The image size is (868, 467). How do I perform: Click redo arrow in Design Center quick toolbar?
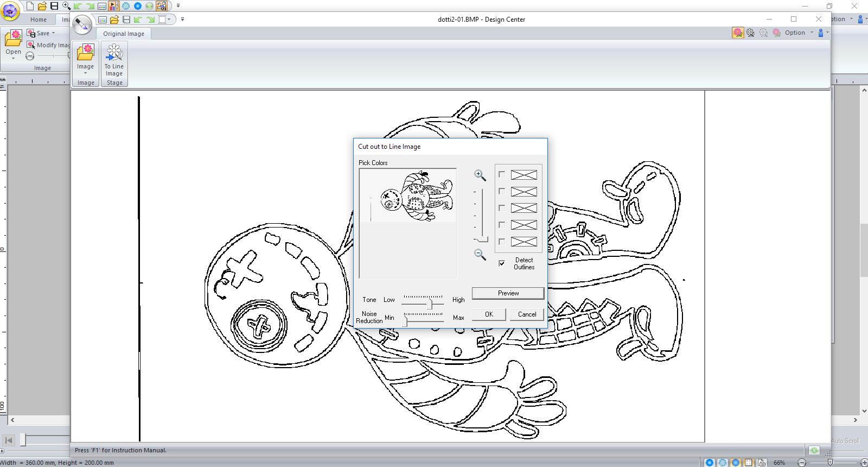pyautogui.click(x=150, y=20)
